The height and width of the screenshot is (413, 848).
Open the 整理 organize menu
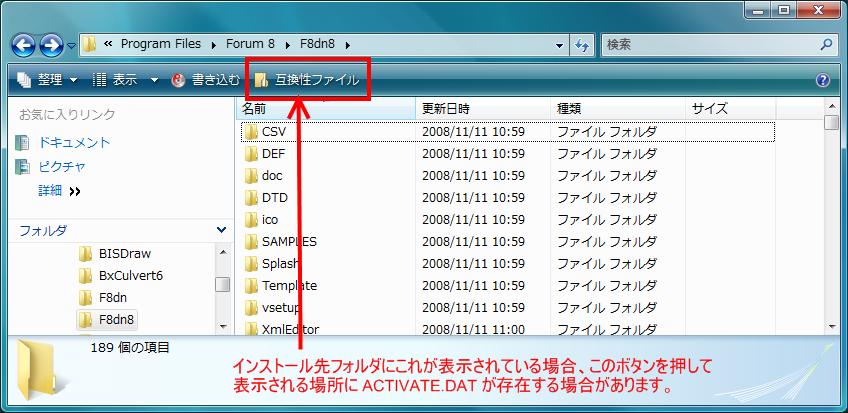pyautogui.click(x=48, y=81)
